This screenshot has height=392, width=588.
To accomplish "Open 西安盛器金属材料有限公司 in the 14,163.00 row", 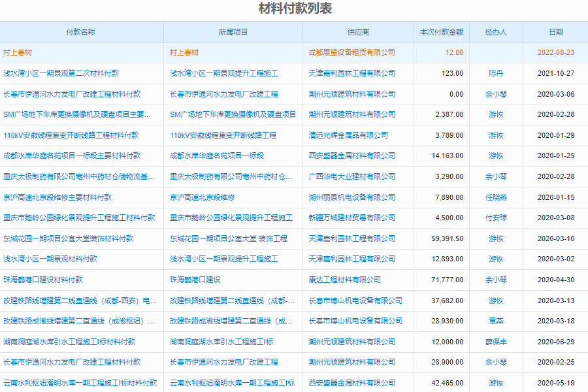I will click(x=351, y=155).
